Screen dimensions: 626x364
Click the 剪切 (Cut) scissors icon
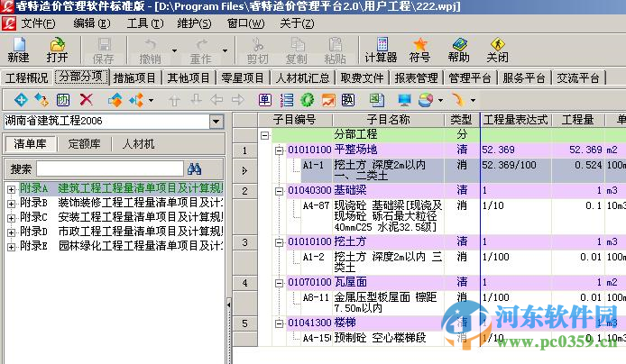pyautogui.click(x=257, y=50)
